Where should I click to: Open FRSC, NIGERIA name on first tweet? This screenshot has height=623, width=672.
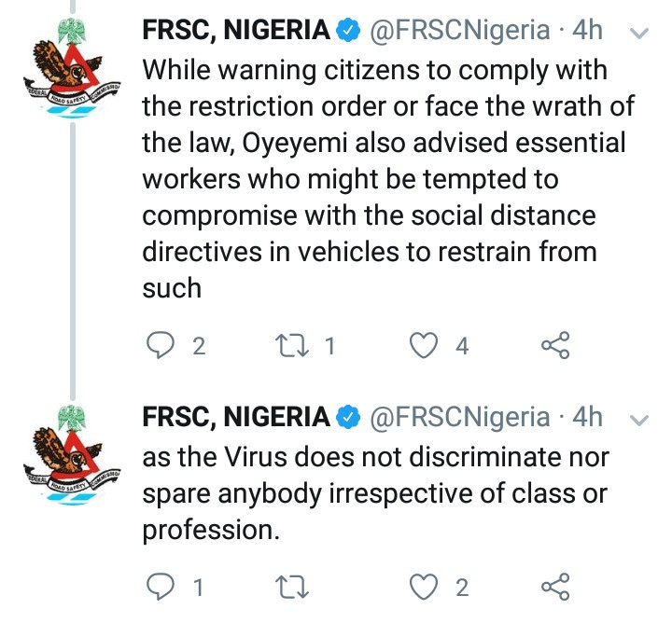pos(236,31)
